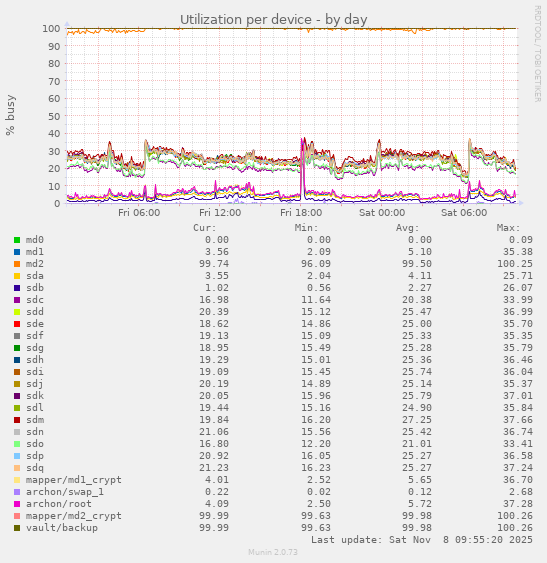Click the 'Sat 00:00' time axis label
This screenshot has height=563, width=547.
tap(382, 213)
